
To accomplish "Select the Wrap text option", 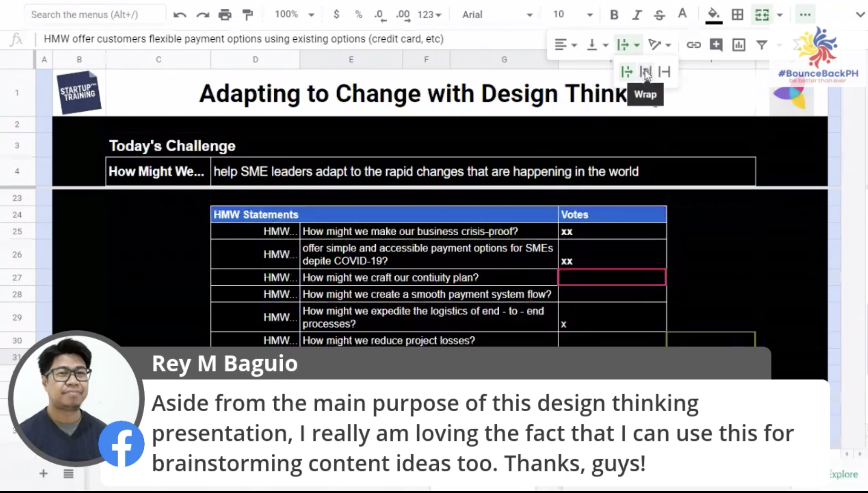I will 645,72.
